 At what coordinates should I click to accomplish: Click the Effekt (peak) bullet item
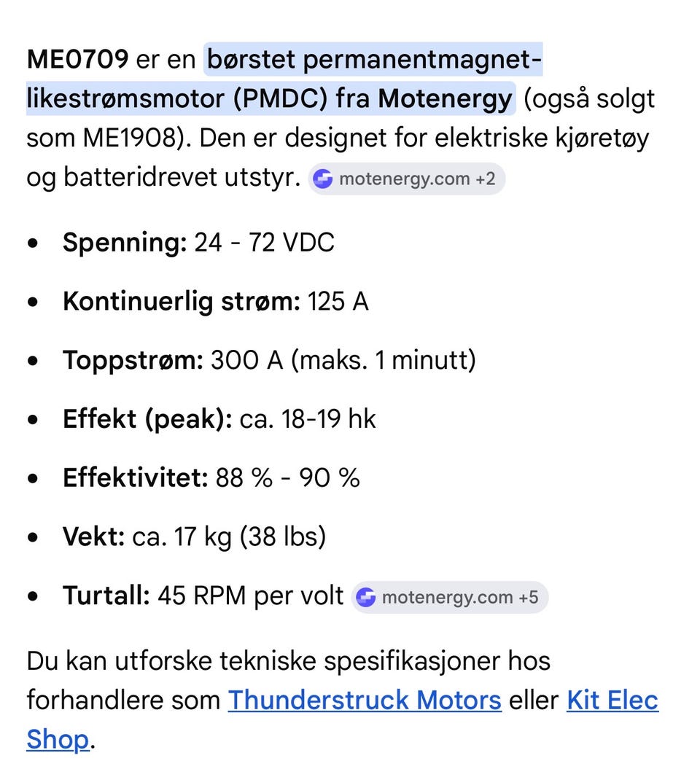pos(219,419)
